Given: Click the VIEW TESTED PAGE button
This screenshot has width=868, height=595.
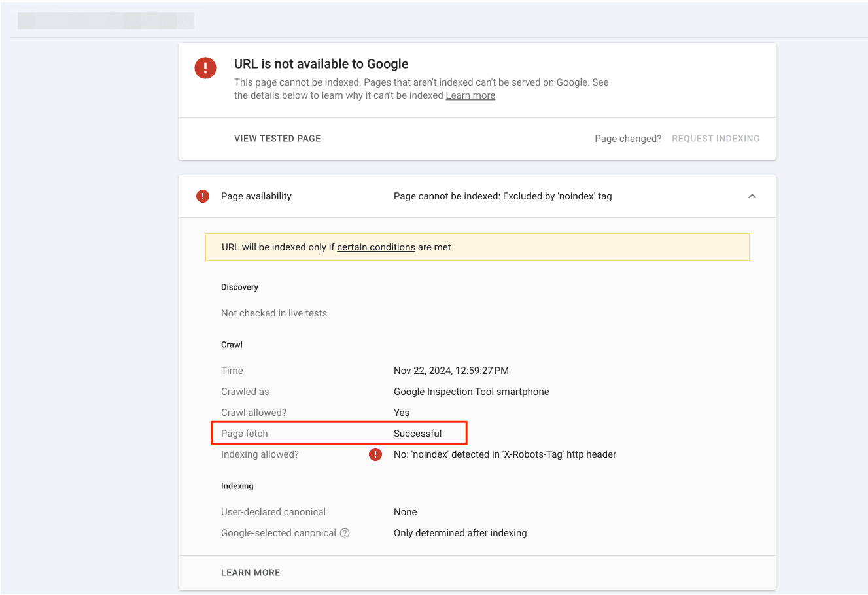Looking at the screenshot, I should [x=277, y=138].
